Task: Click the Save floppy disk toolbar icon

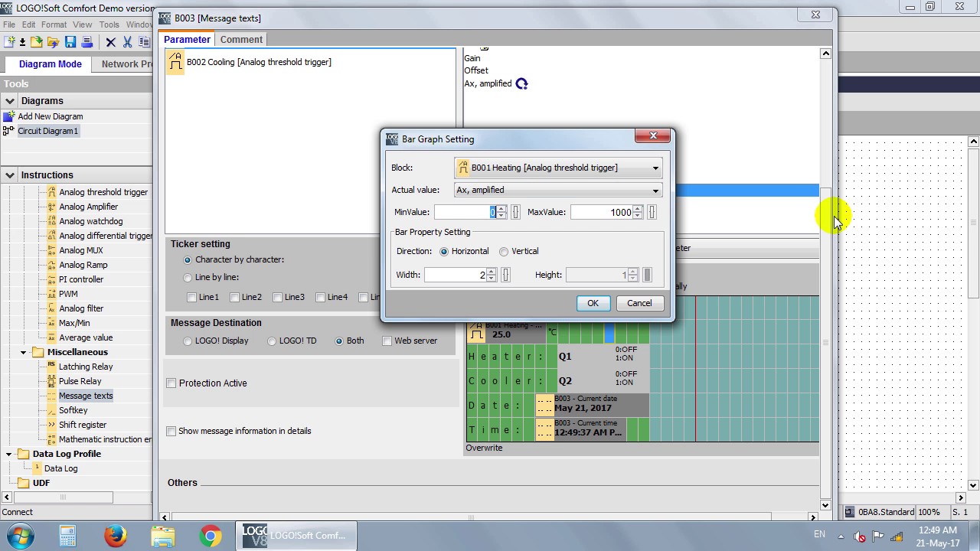Action: click(70, 42)
